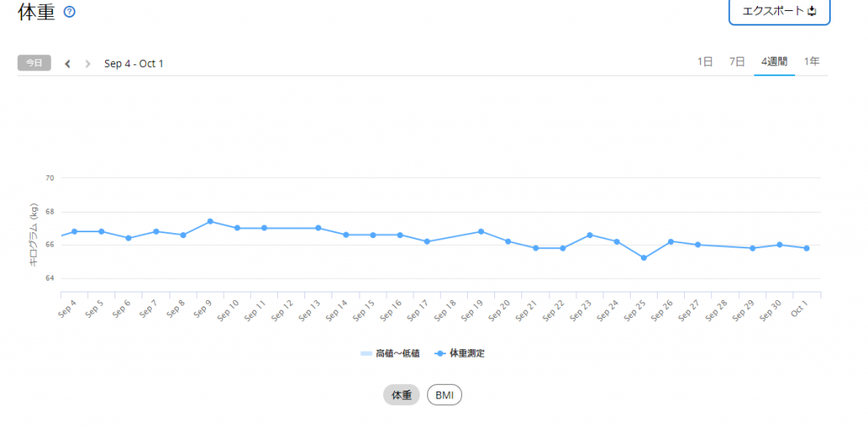Click the Sep 25 lowest data point

pyautogui.click(x=644, y=258)
